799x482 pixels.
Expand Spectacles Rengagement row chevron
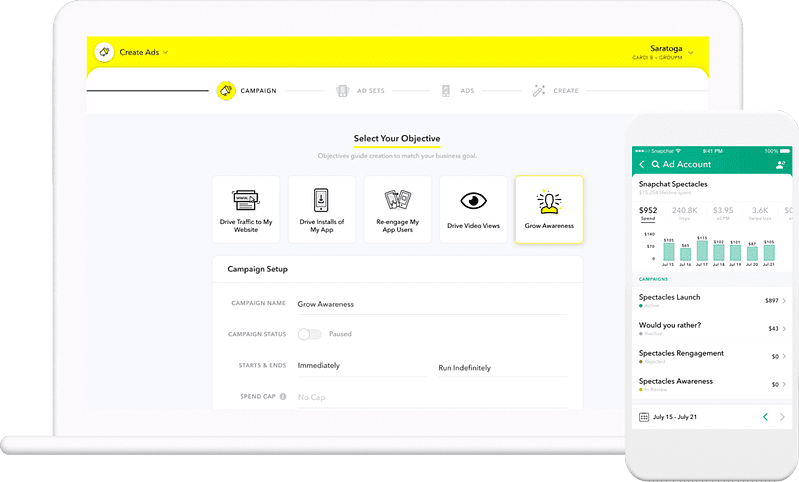(784, 356)
